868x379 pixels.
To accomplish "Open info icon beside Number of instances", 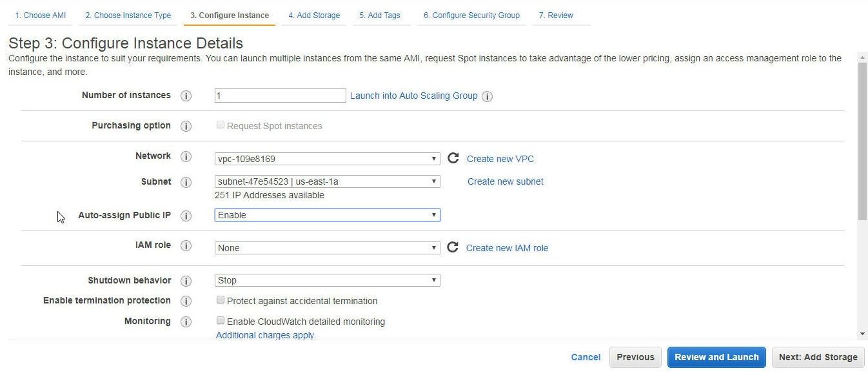I will pyautogui.click(x=186, y=96).
